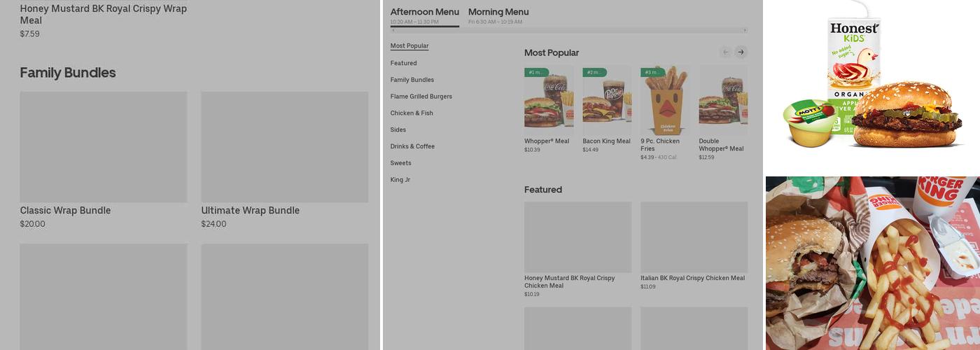Open the 9 Pc. Chicken Fries photo
Viewport: 980px width, 350px height.
click(665, 100)
